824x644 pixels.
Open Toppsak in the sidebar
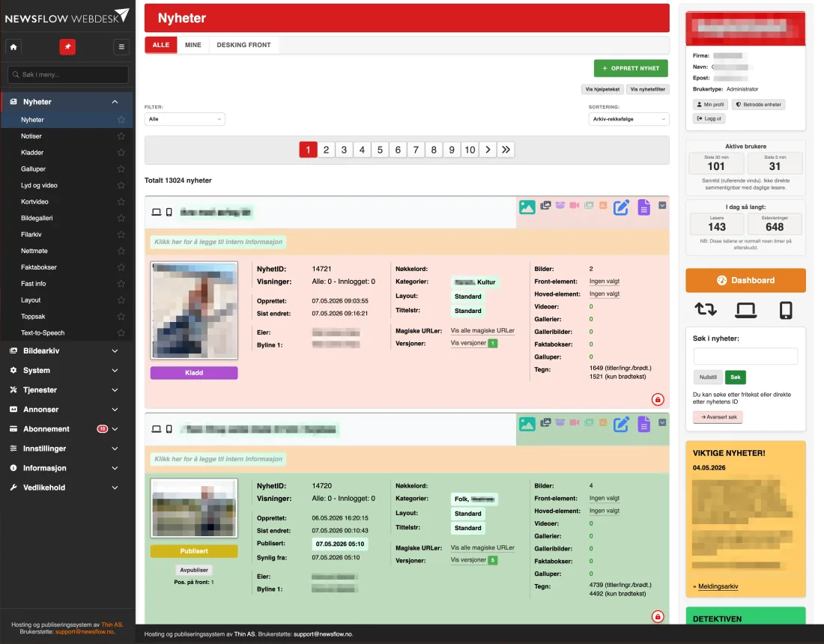coord(33,317)
